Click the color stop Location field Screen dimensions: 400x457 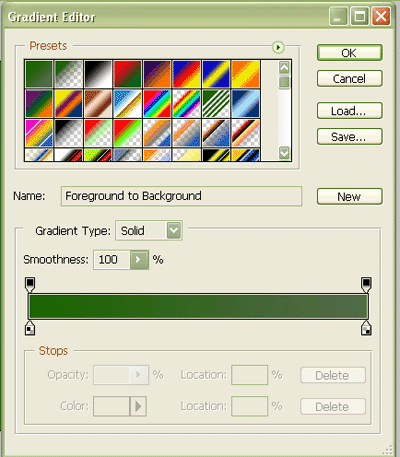[250, 406]
